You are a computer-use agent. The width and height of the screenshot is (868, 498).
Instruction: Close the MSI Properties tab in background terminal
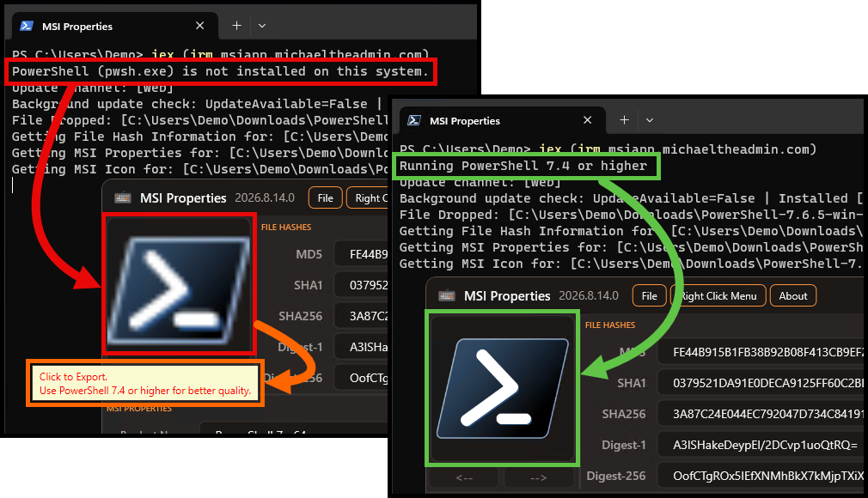point(200,26)
